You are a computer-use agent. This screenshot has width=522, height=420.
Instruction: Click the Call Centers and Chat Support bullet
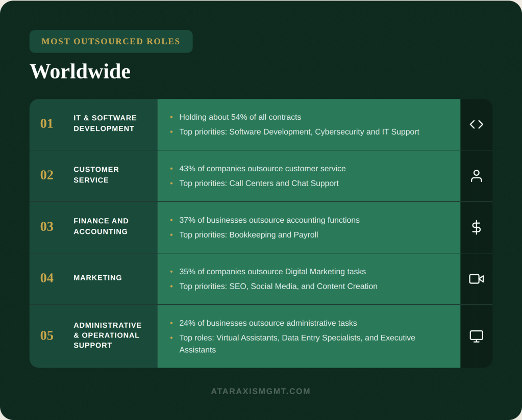pyautogui.click(x=259, y=183)
